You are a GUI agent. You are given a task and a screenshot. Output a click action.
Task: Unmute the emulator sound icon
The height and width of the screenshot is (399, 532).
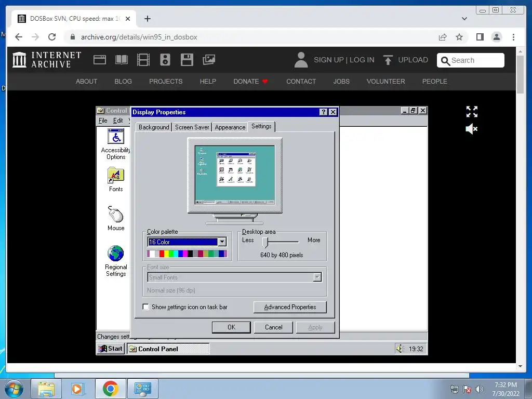472,129
